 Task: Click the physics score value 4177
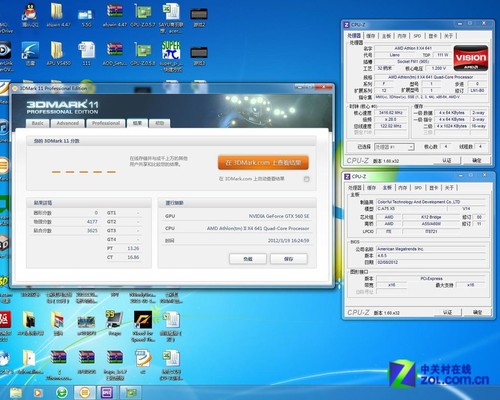[92, 222]
